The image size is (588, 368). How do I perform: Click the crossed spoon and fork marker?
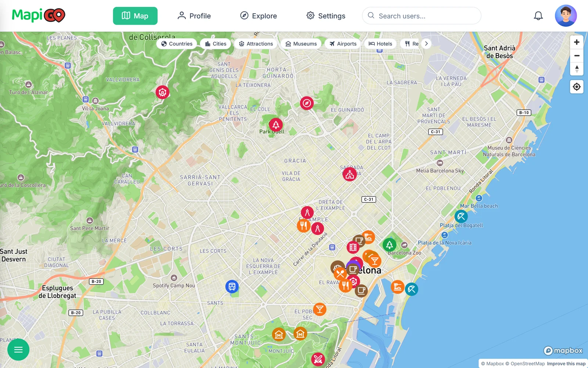click(340, 273)
